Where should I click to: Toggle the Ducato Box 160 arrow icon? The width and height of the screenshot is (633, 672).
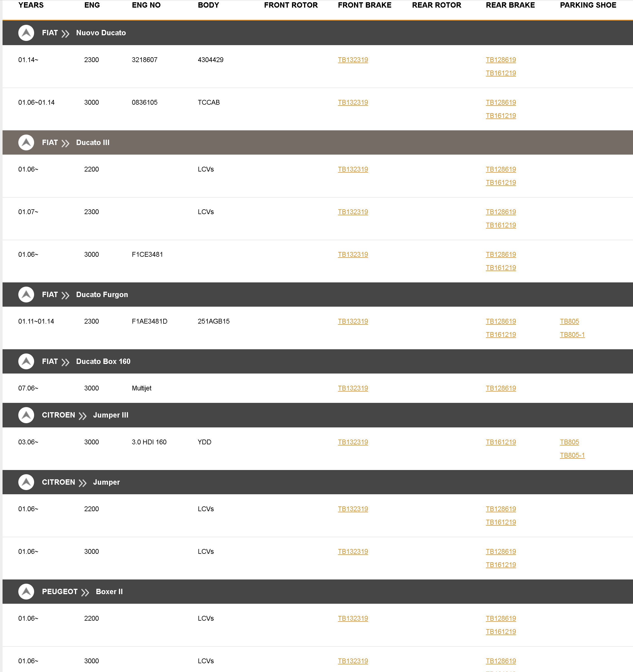click(x=26, y=361)
